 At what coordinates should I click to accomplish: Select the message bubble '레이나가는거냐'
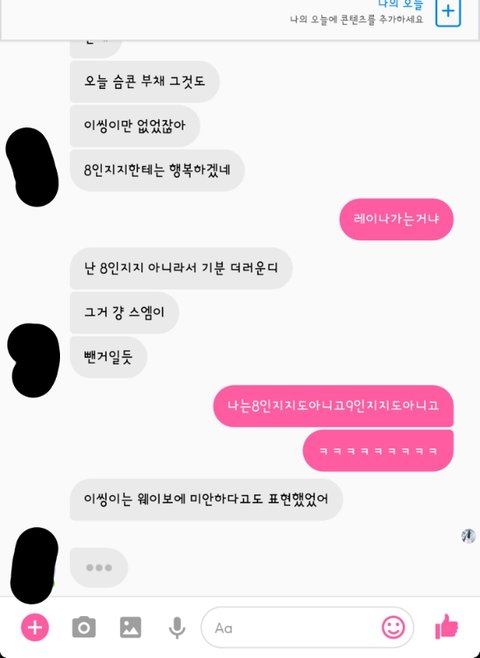coord(397,219)
